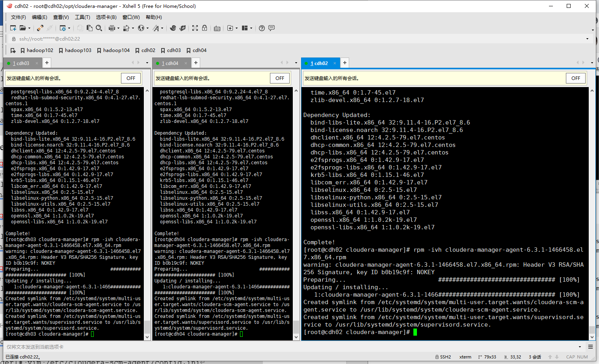Turn off send-to-all in cdh03 pane
This screenshot has width=599, height=364.
pyautogui.click(x=131, y=78)
